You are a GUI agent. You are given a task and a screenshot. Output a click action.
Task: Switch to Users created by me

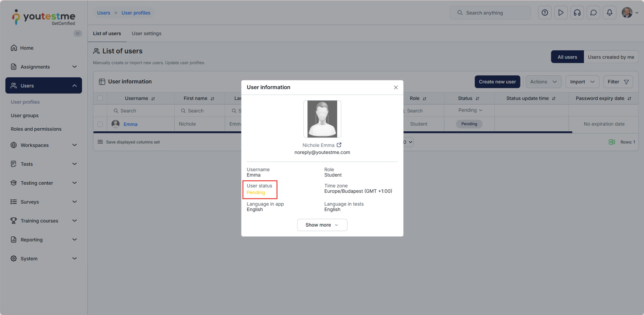coord(611,57)
